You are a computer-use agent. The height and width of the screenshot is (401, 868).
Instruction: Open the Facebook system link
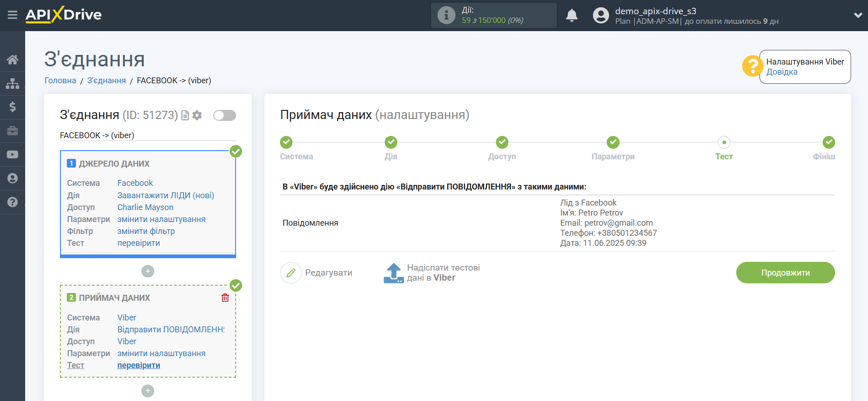coord(135,183)
